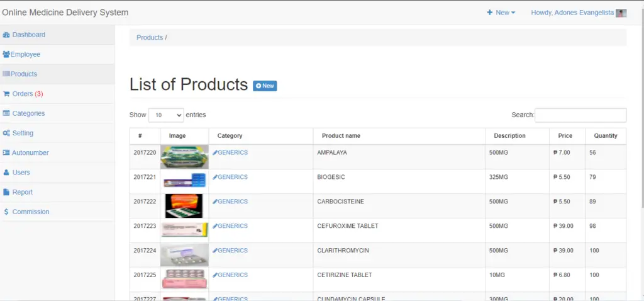Expand the New dropdown caret in header
Screen dimensions: 644x301
click(513, 13)
